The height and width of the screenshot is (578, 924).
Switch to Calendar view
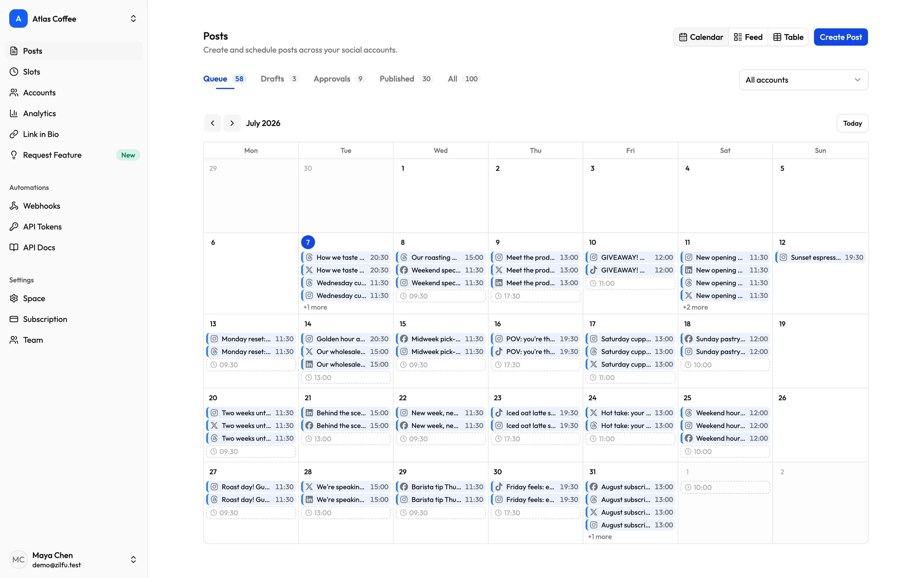[701, 37]
